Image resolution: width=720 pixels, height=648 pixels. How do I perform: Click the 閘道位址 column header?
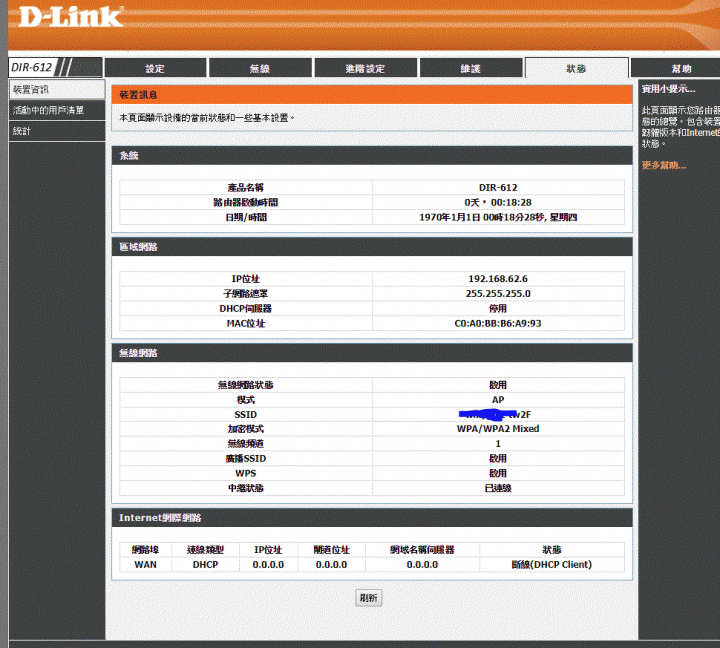tap(332, 550)
